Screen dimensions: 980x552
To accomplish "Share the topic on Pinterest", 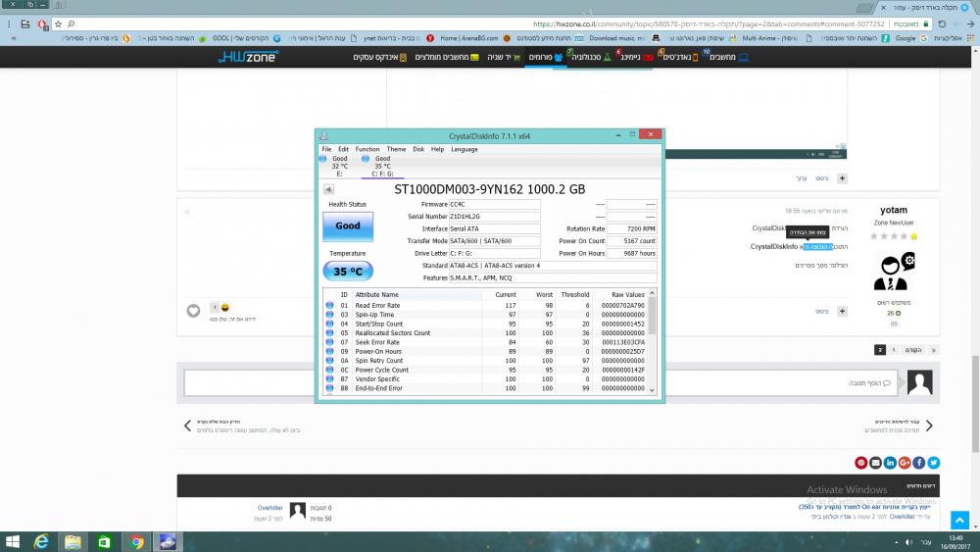I will coord(861,463).
